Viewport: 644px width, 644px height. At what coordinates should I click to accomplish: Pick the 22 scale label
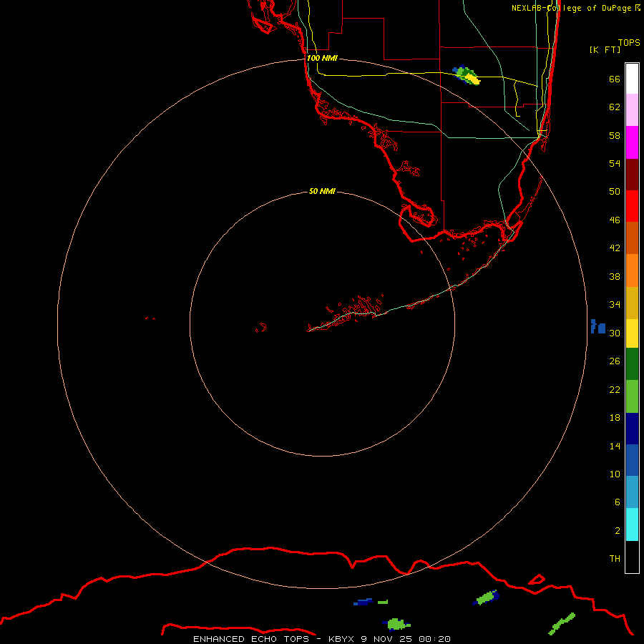pos(615,389)
